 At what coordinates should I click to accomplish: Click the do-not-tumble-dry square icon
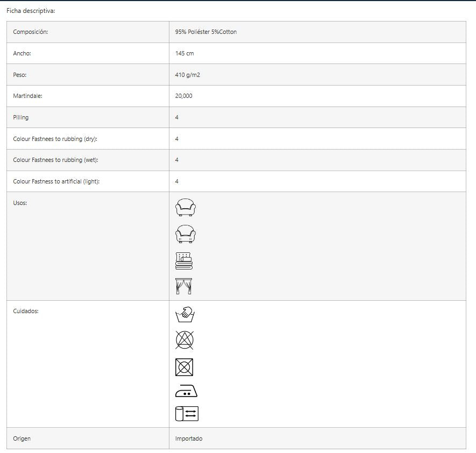(184, 367)
